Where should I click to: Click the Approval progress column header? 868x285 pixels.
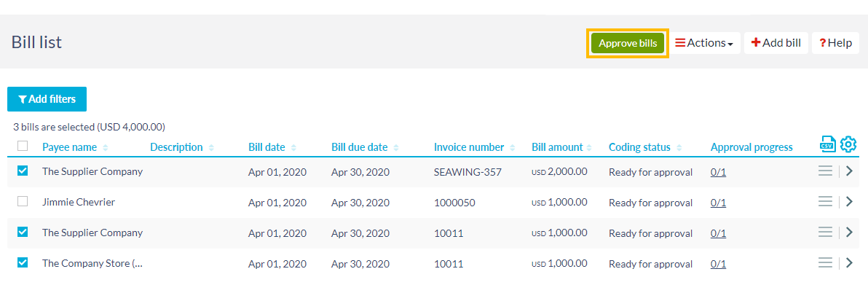click(751, 147)
